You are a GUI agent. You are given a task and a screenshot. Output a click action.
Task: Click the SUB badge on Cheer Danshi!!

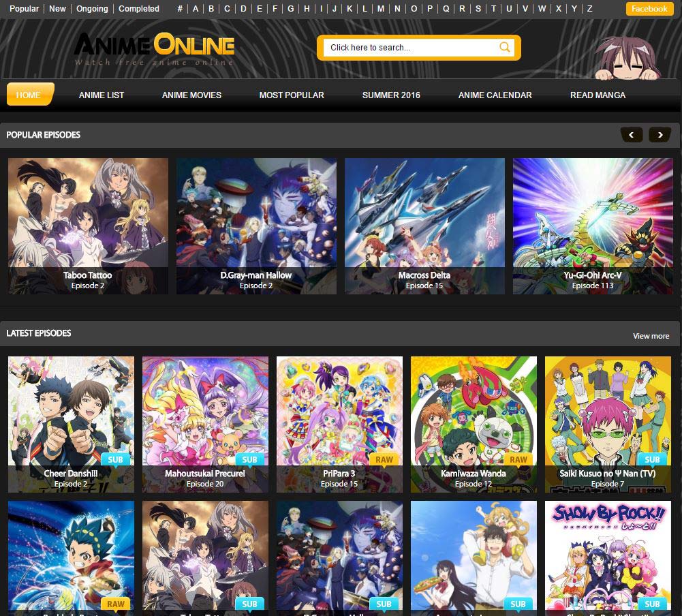click(115, 459)
